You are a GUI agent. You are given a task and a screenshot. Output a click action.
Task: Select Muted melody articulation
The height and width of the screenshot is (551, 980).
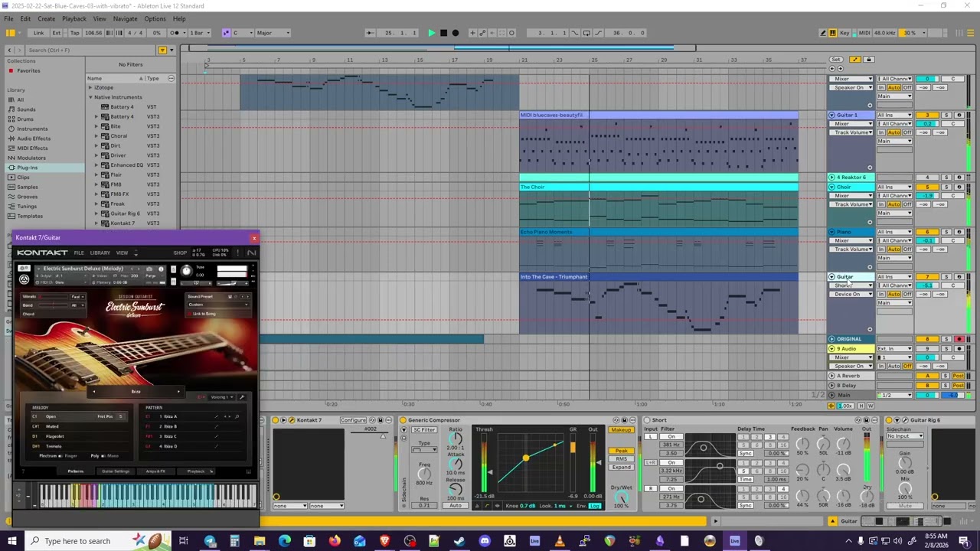[52, 426]
